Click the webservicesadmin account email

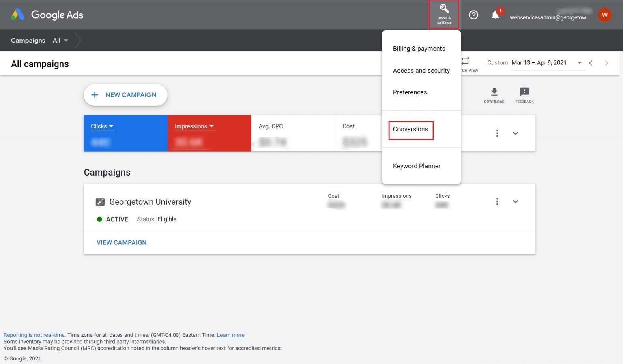550,17
